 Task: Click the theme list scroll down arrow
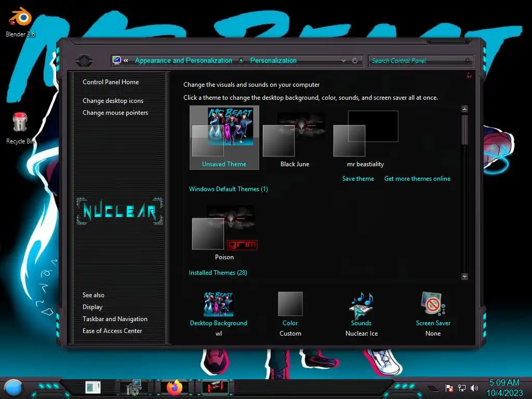click(465, 276)
